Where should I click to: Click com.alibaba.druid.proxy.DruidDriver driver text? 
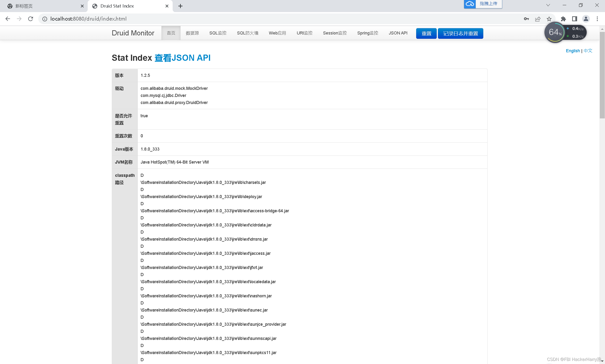[x=174, y=103]
